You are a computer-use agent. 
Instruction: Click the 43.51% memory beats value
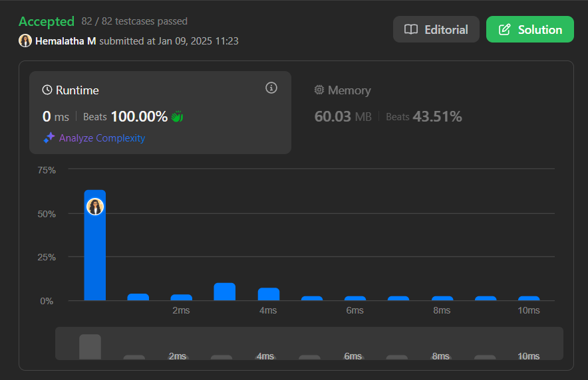point(437,117)
